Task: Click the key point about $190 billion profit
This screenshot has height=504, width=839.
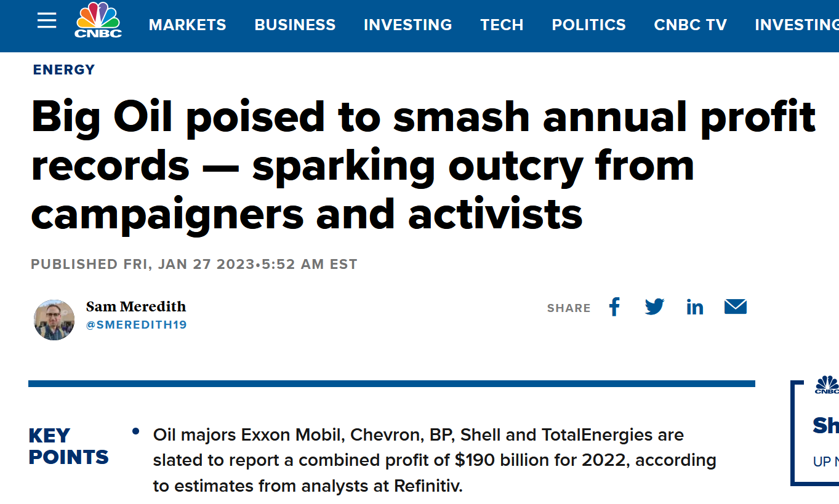Action: [435, 460]
